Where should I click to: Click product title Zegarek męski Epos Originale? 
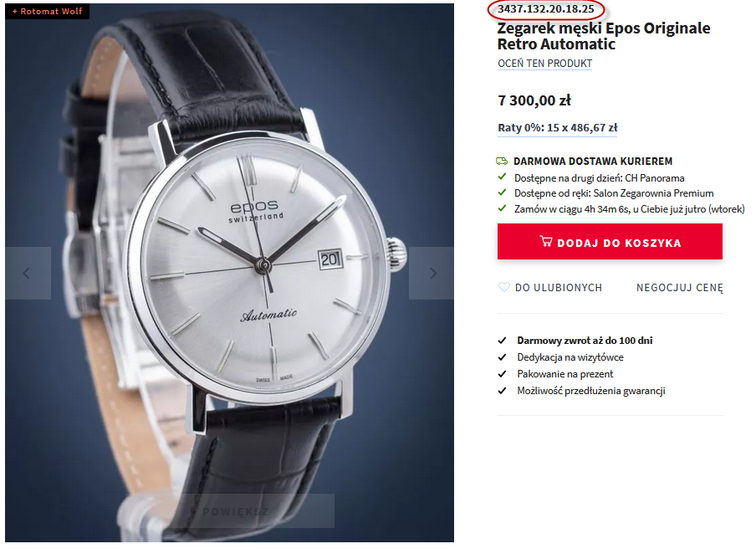pos(604,36)
